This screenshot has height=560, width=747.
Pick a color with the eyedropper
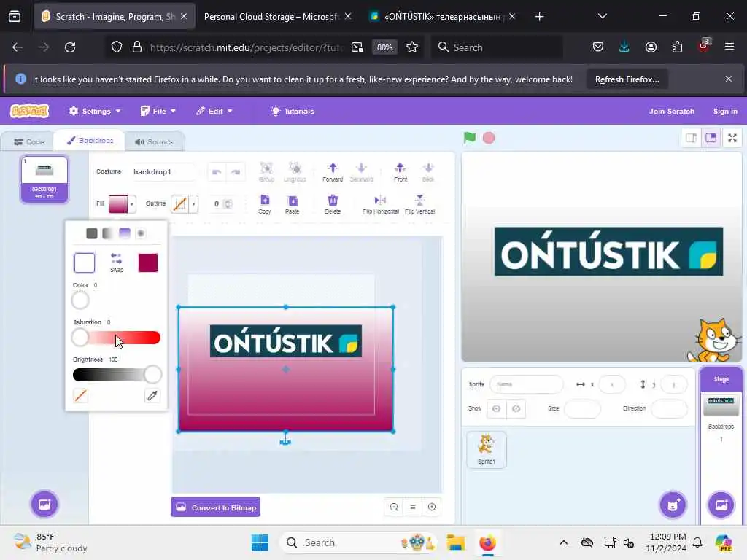[152, 396]
